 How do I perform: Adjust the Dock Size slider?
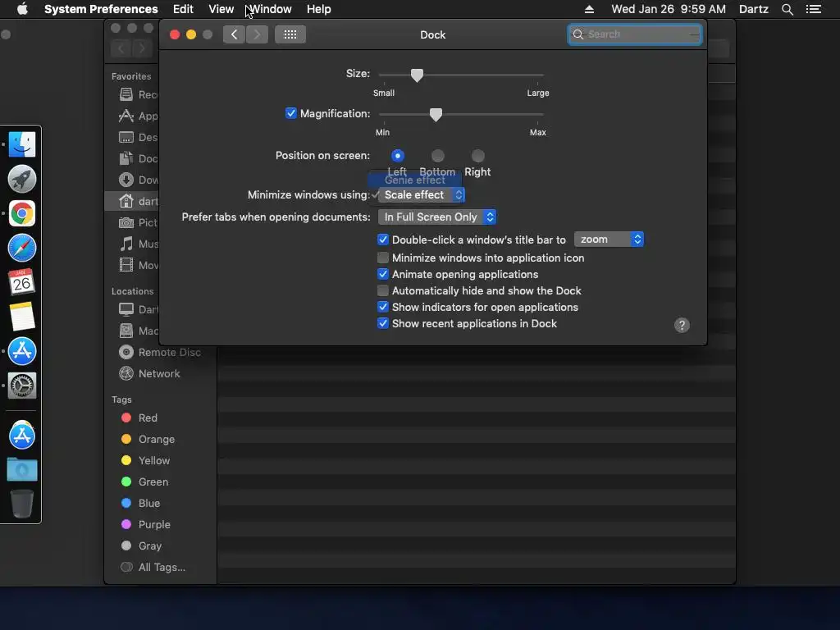[x=417, y=75]
